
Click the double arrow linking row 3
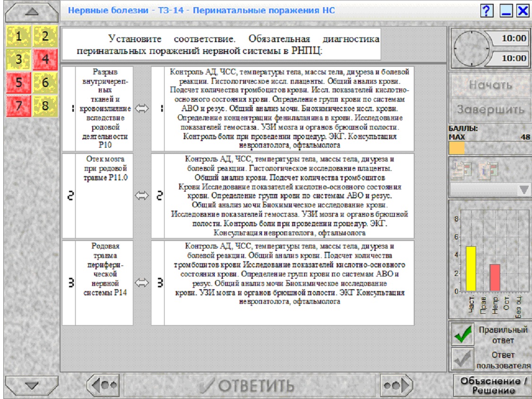142,283
